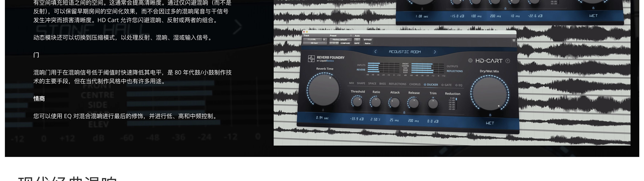Image resolution: width=644 pixels, height=181 pixels.
Task: Open the HD Cart plugin selector dropdown
Action: pos(315,43)
